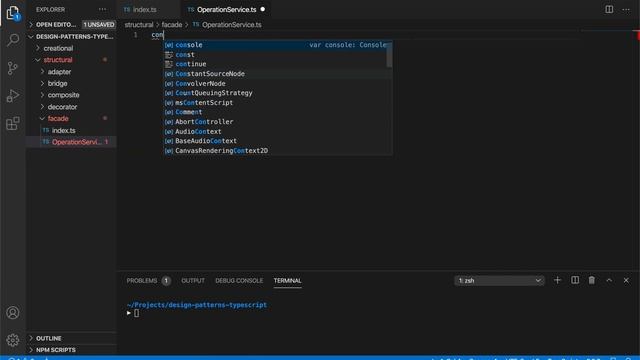The height and width of the screenshot is (360, 640).
Task: Click the ~/Projects/design-patterns-typescript terminal path
Action: (197, 305)
